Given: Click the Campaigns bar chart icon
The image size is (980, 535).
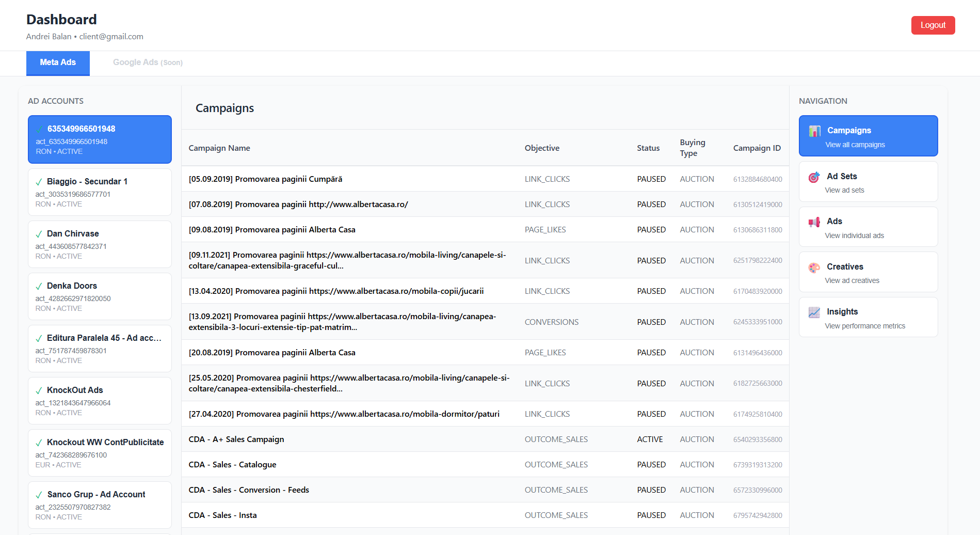Looking at the screenshot, I should tap(814, 131).
